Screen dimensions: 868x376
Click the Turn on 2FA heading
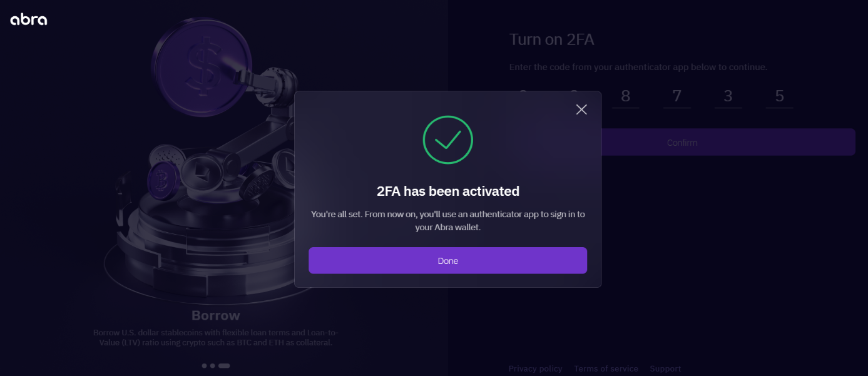pos(551,39)
